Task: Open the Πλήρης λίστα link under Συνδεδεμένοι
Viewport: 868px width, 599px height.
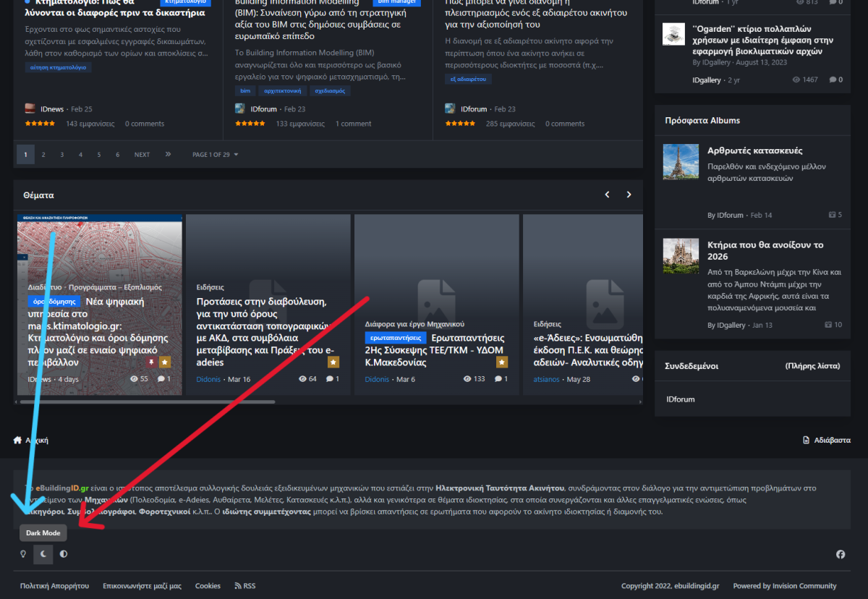Action: (x=812, y=366)
